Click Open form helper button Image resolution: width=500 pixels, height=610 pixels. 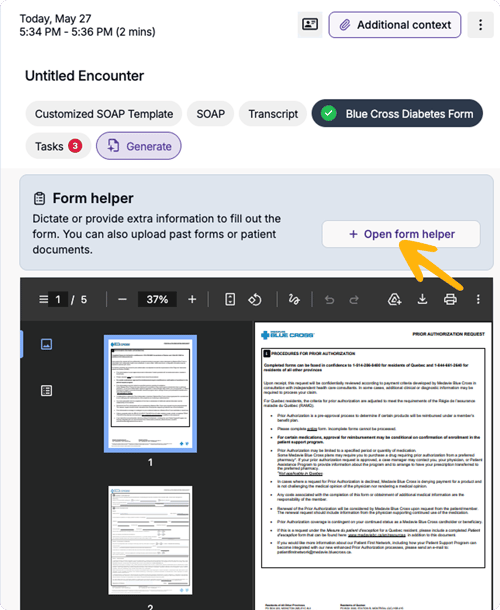(401, 234)
